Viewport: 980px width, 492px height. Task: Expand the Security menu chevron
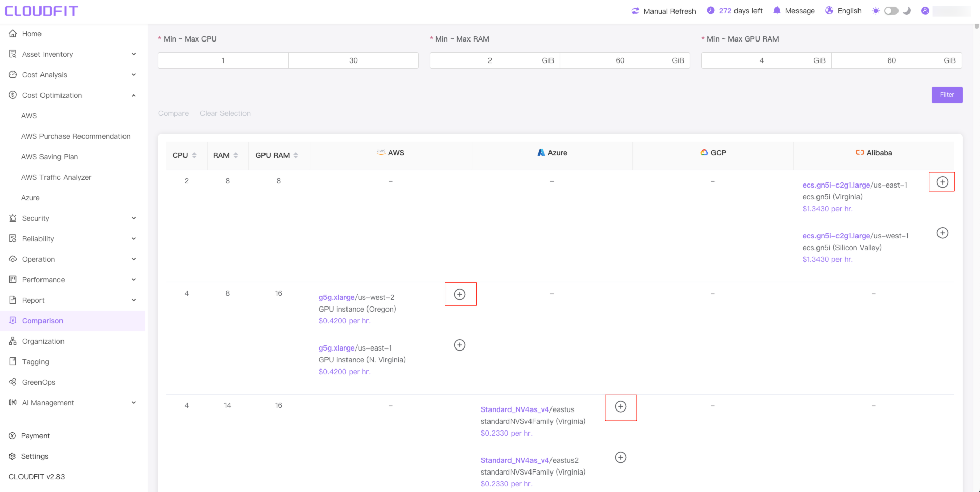click(134, 218)
